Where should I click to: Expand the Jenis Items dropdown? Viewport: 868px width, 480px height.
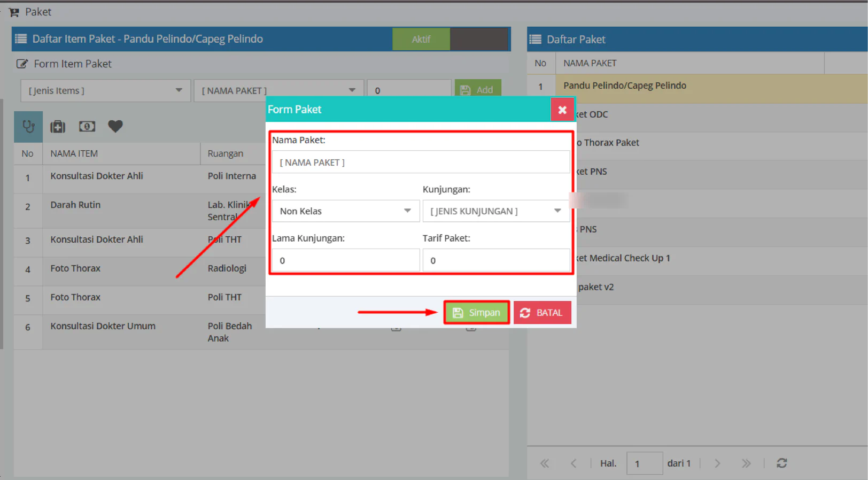105,91
